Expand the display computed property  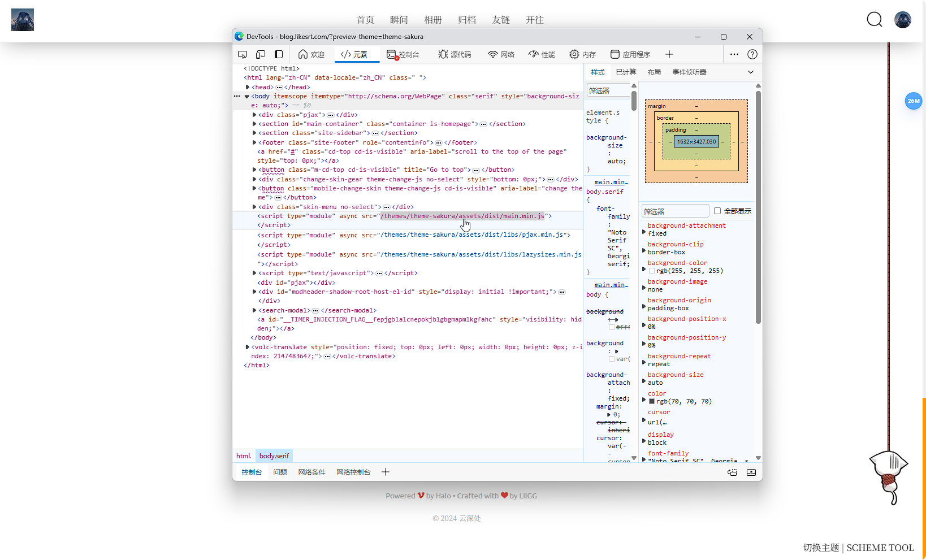click(x=644, y=441)
